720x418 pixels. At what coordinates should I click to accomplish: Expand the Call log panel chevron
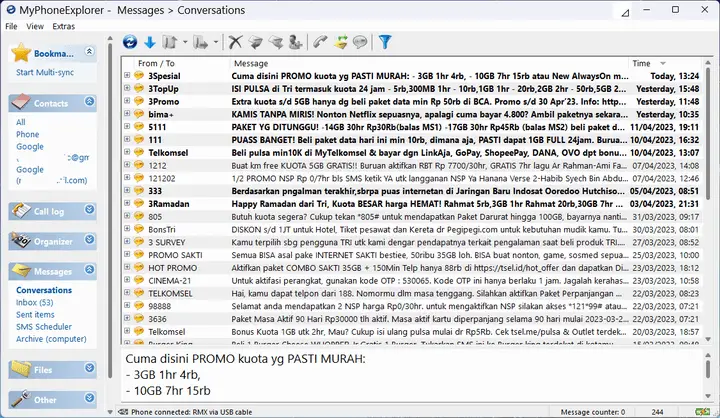[x=90, y=209]
